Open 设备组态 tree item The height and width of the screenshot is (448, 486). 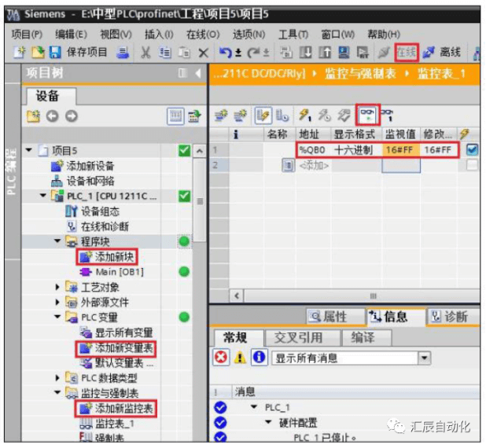point(93,211)
